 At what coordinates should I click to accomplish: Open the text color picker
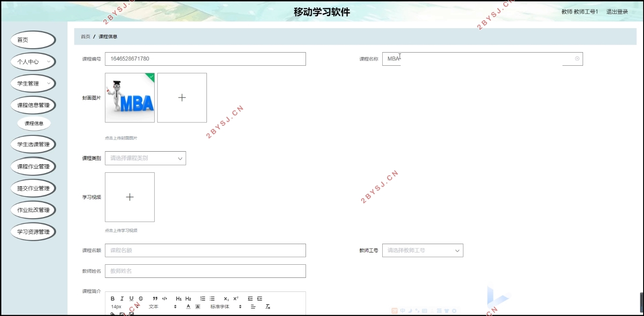[189, 306]
